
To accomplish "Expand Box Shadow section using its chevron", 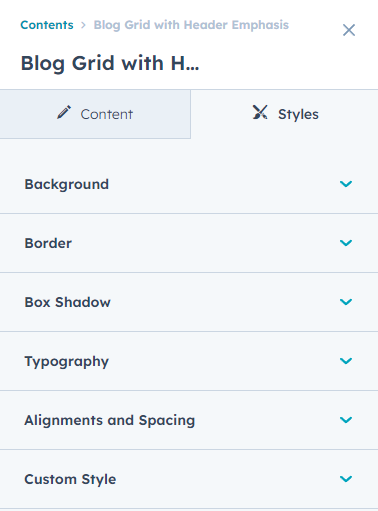I will (346, 302).
